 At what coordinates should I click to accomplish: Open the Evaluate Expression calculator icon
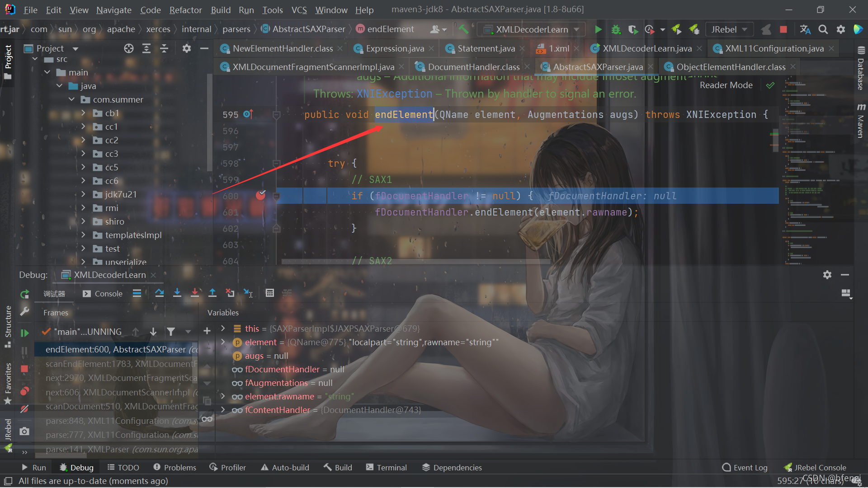tap(270, 293)
